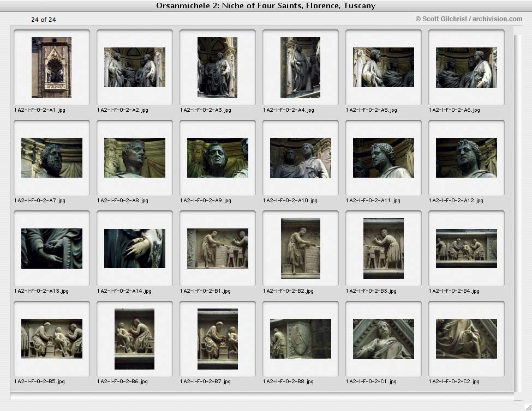Image resolution: width=532 pixels, height=411 pixels.
Task: Select the 1A2-I-F-O-2-A8.jpg thumbnail picture
Action: click(x=135, y=158)
